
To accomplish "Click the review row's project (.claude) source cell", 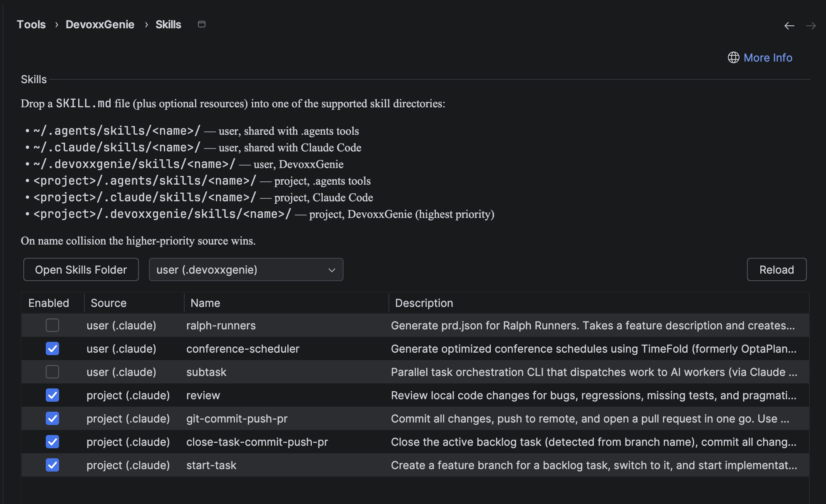I will [134, 395].
